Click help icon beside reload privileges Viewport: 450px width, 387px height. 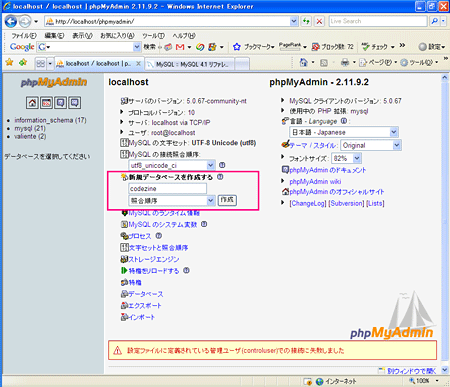pos(187,270)
